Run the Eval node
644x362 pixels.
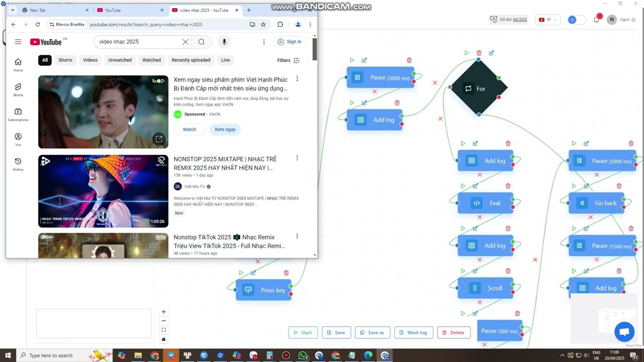tap(463, 186)
